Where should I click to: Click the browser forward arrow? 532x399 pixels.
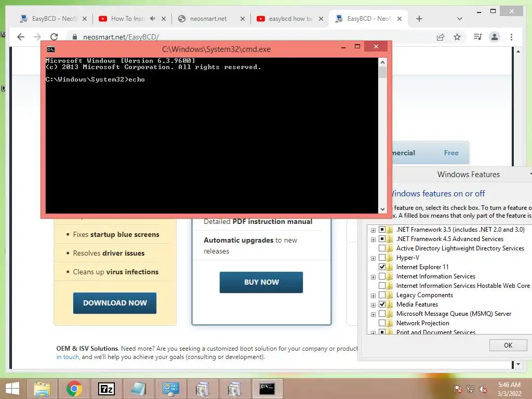tap(37, 37)
